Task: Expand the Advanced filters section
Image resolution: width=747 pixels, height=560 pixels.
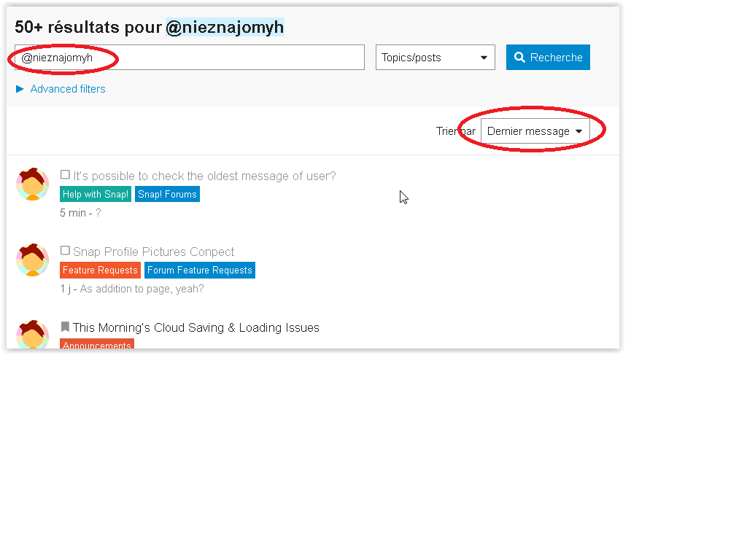Action: 67,89
